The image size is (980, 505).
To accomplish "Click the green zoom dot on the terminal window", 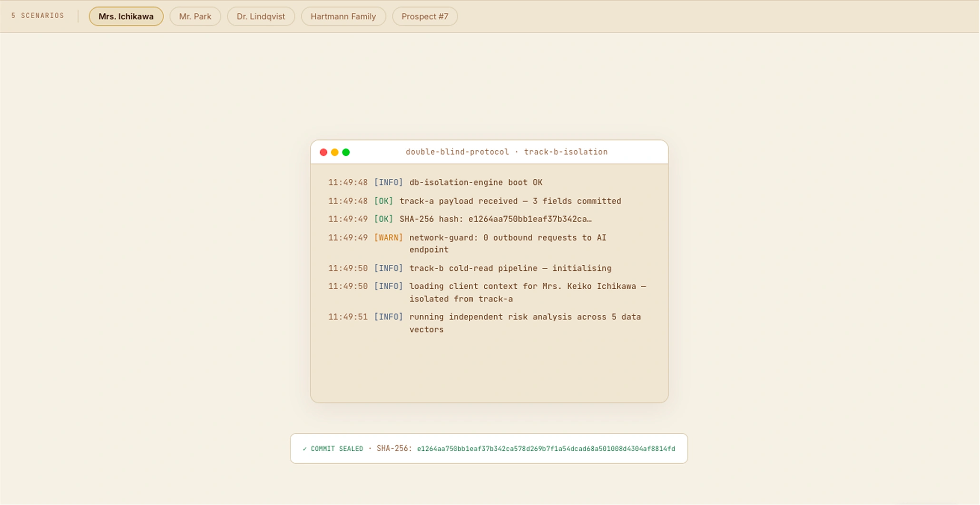I will point(346,152).
